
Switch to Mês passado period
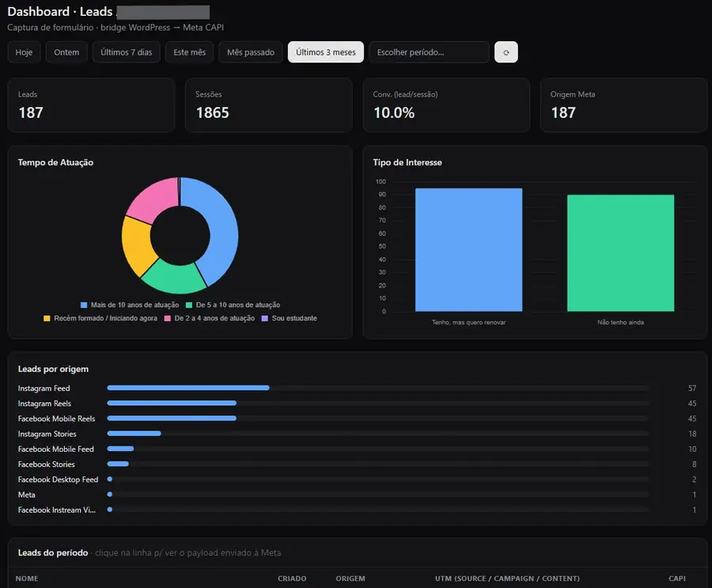pos(251,52)
